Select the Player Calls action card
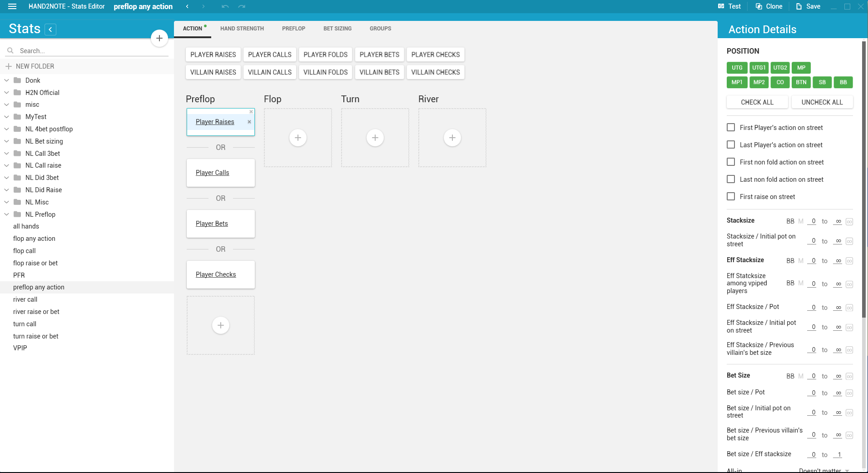 click(x=221, y=173)
